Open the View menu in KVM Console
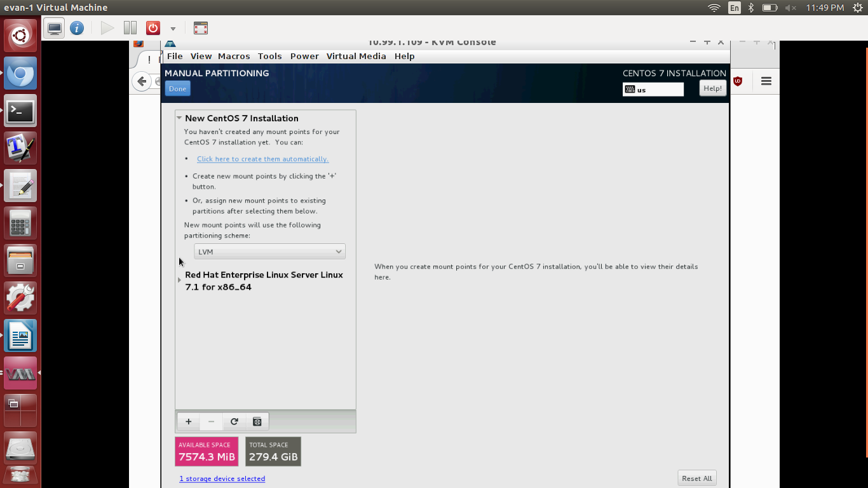 click(x=201, y=56)
